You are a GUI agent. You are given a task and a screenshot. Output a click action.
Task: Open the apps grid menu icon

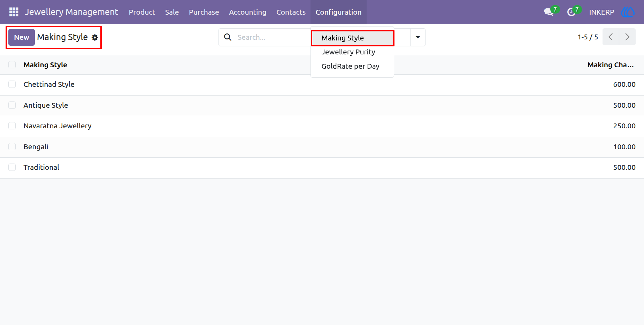(x=14, y=12)
